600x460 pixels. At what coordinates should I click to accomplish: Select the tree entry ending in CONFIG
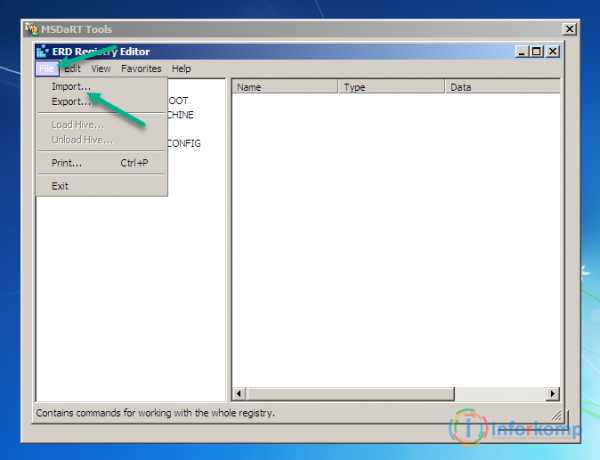[x=184, y=144]
